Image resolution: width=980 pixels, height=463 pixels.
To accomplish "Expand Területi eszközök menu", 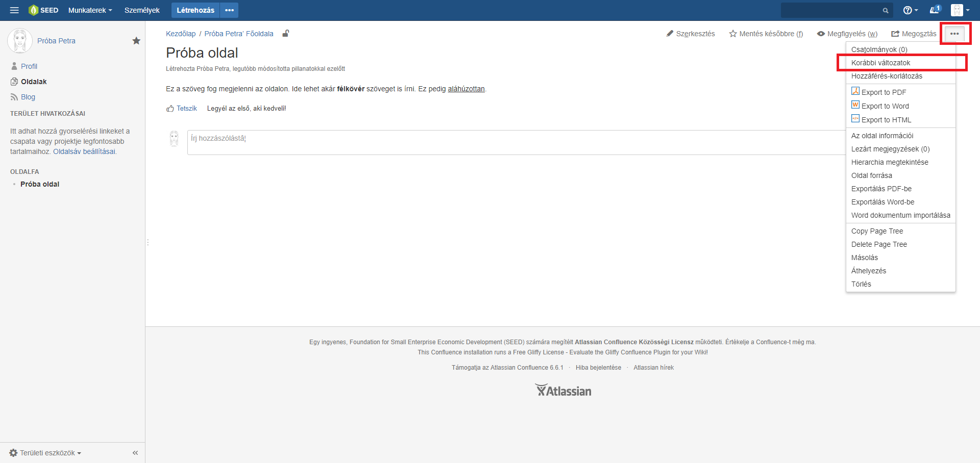I will [x=45, y=453].
